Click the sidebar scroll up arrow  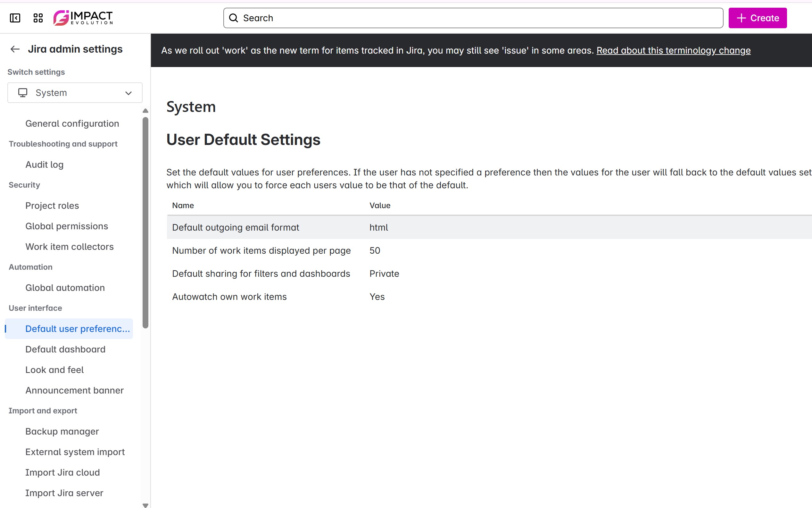click(145, 111)
